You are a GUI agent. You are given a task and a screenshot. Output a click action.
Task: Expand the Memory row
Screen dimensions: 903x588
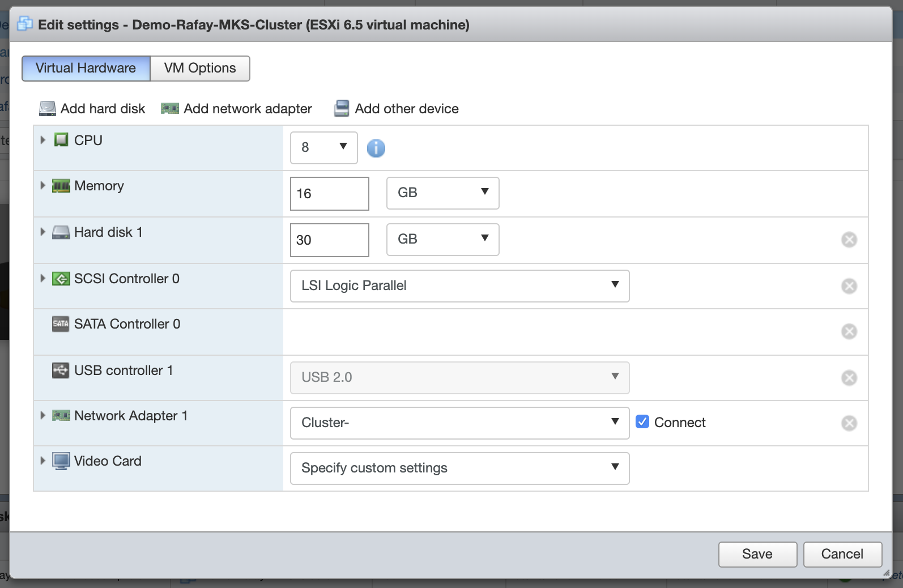click(42, 185)
